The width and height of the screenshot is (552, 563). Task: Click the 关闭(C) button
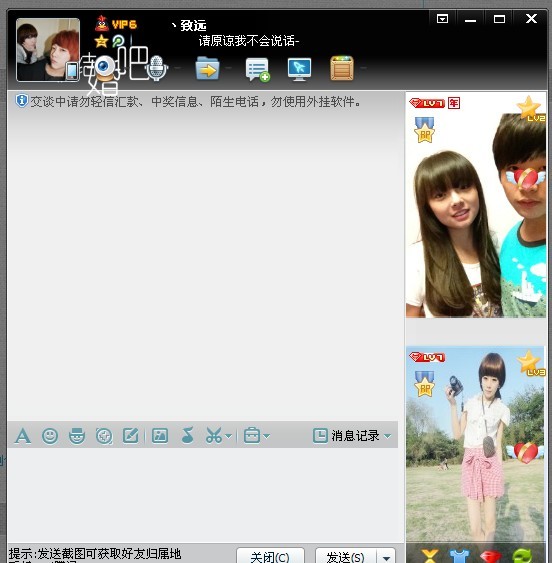270,555
